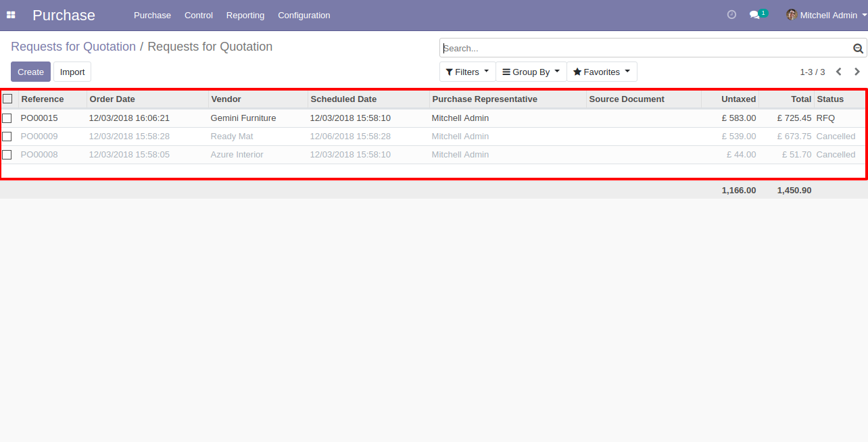Click total amount £ 725.45
The width and height of the screenshot is (868, 442).
794,118
